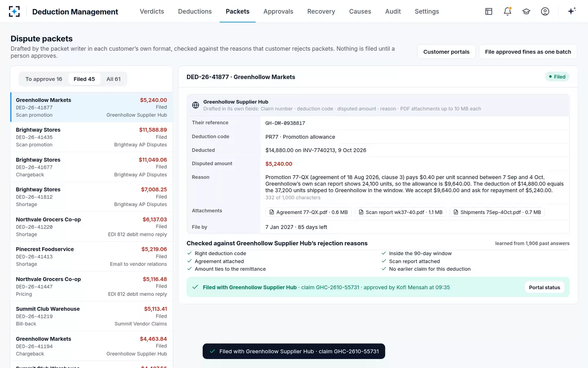The height and width of the screenshot is (368, 588).
Task: Click File approved fines as one batch
Action: point(528,52)
